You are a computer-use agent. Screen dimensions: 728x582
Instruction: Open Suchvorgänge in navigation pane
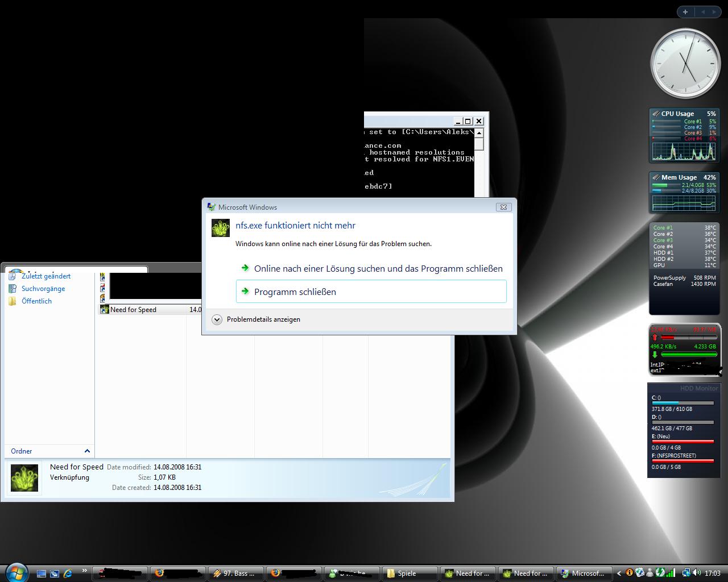pyautogui.click(x=43, y=289)
